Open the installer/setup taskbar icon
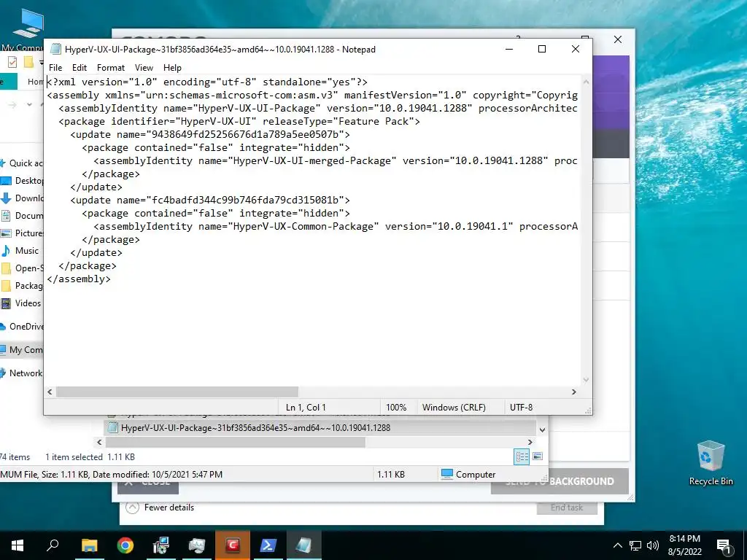Viewport: 747px width, 560px height. (161, 545)
